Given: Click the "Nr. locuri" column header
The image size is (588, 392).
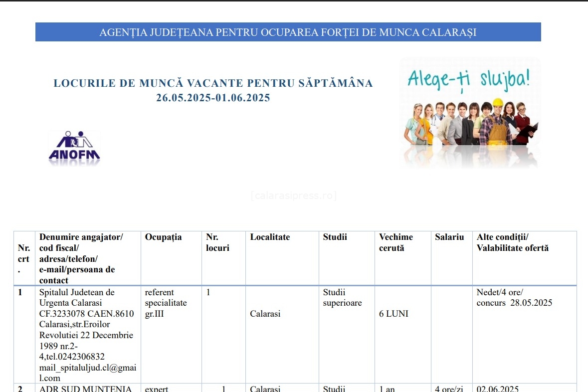Looking at the screenshot, I should click(217, 242).
